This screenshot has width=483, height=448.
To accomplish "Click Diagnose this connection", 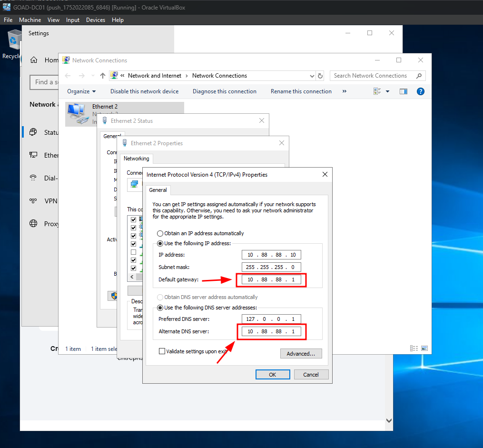I will pos(225,91).
